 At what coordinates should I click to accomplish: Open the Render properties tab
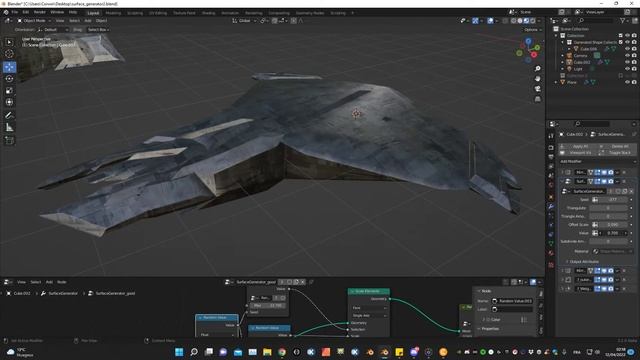pos(551,147)
